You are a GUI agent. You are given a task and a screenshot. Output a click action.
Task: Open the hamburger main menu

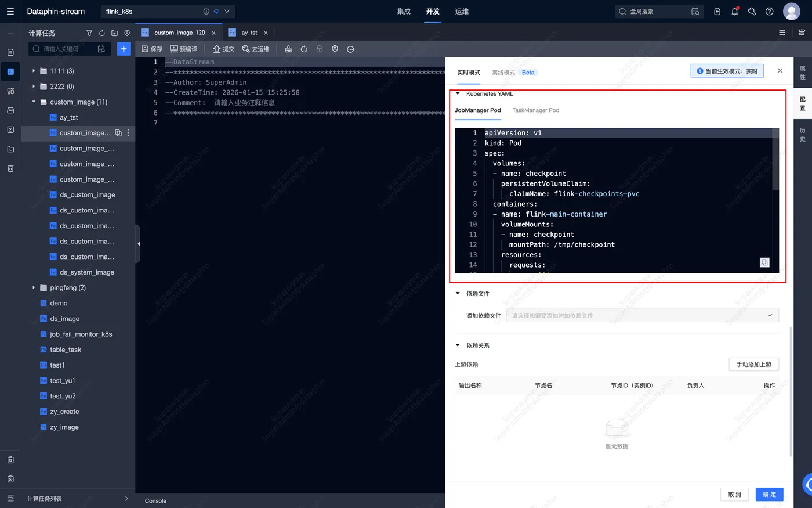pos(10,12)
